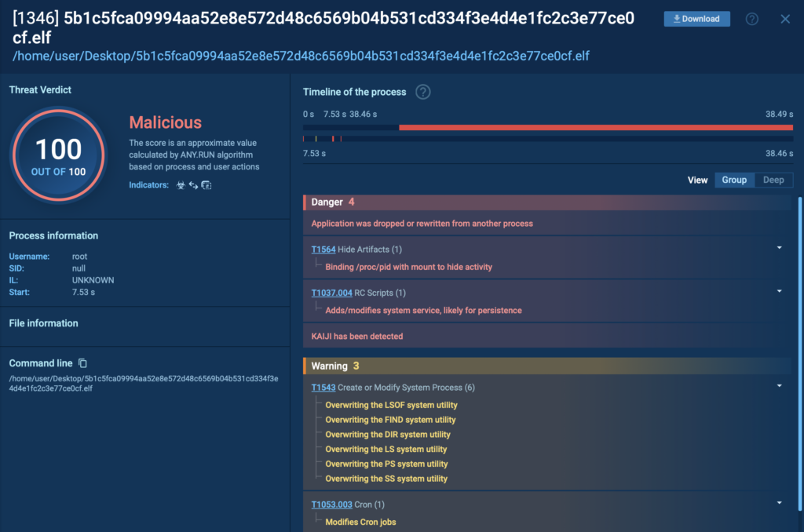Click the yellow marker on event timeline
The image size is (804, 532).
click(316, 139)
